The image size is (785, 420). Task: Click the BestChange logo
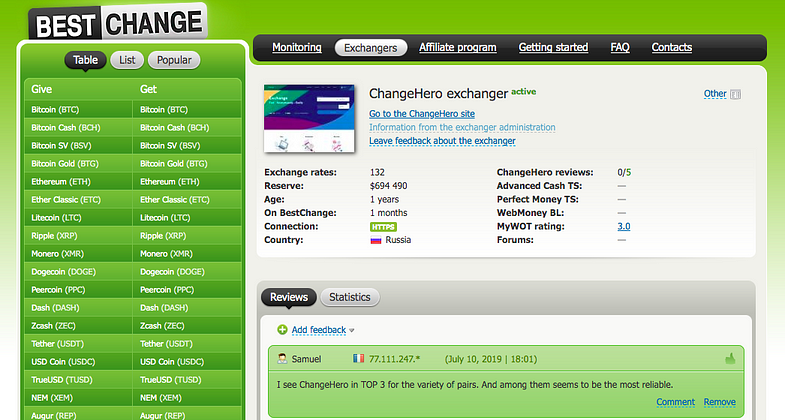(118, 23)
